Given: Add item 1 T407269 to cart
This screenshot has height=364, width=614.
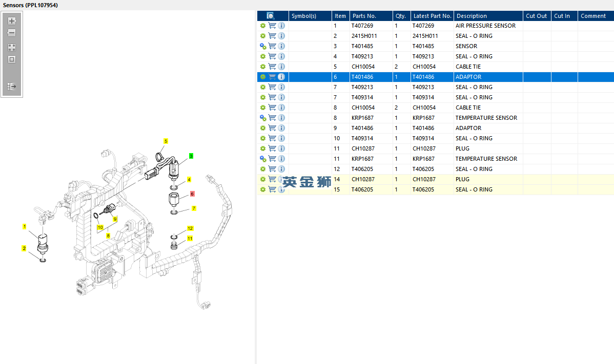Looking at the screenshot, I should tap(272, 26).
